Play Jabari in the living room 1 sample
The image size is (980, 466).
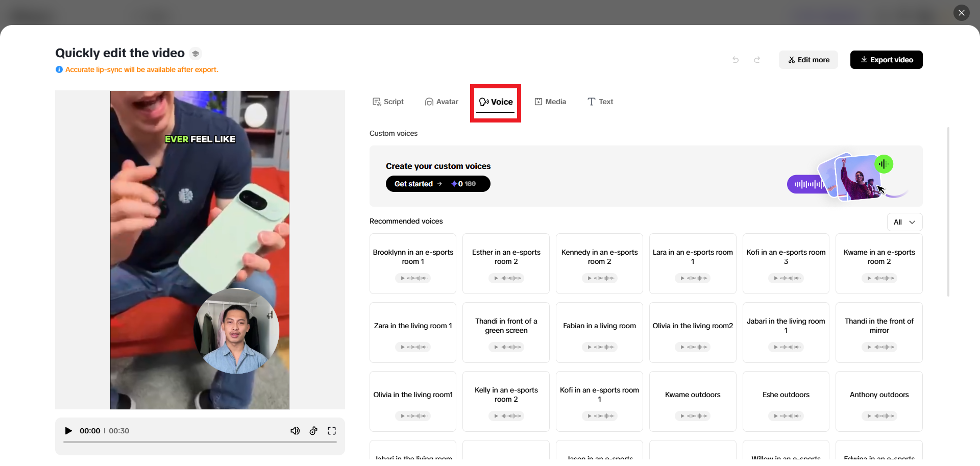(786, 347)
